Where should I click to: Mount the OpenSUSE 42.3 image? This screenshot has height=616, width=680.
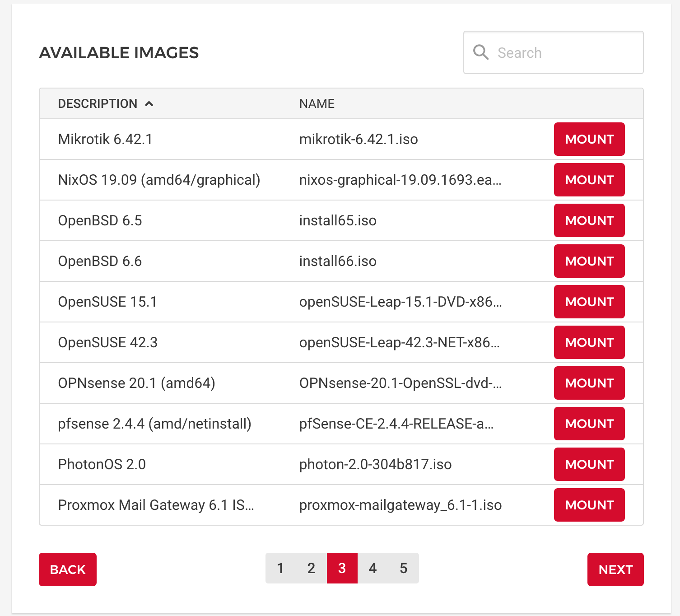coord(589,342)
